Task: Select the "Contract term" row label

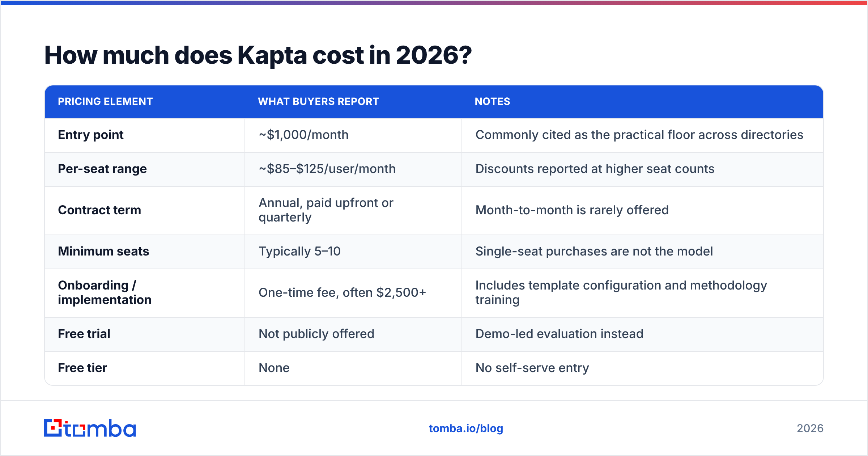Action: pyautogui.click(x=99, y=210)
